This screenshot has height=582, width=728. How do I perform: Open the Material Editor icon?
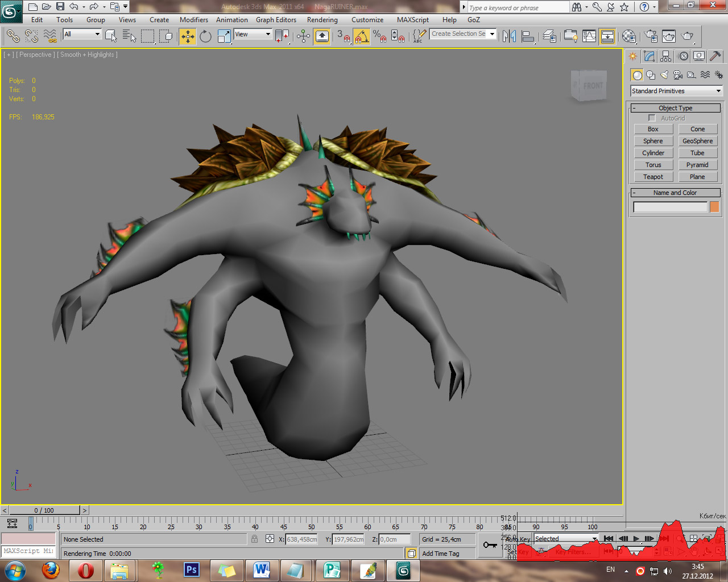628,36
